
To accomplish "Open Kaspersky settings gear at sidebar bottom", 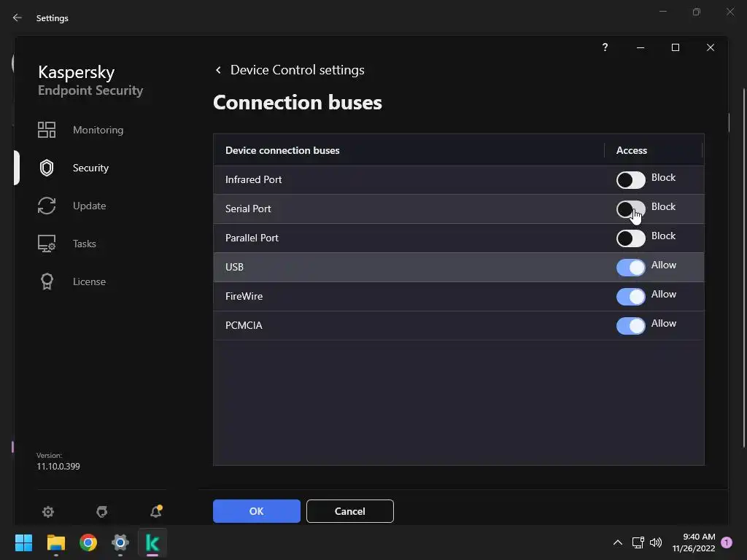I will [48, 511].
